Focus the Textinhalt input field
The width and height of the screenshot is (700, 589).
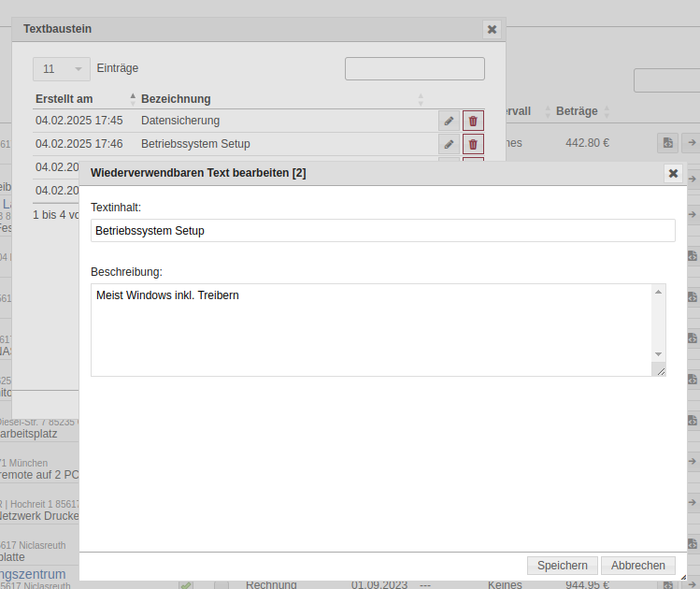(x=382, y=231)
